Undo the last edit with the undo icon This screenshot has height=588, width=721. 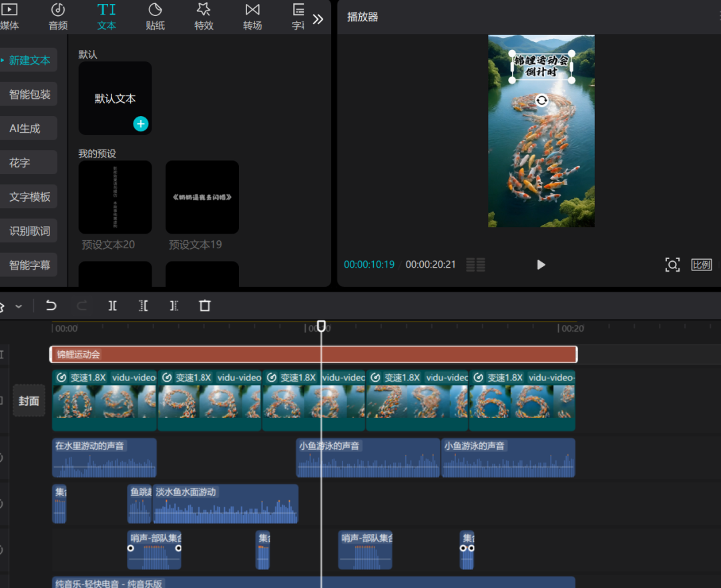coord(52,306)
